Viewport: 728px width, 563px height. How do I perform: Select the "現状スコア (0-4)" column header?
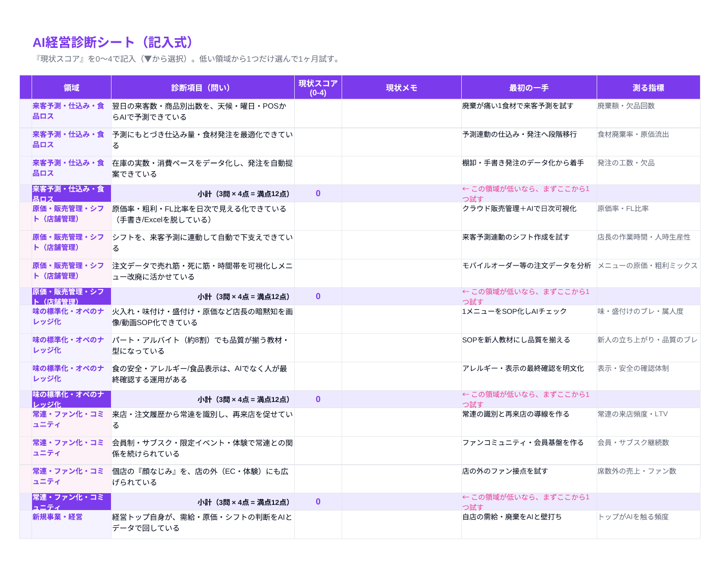(x=318, y=88)
